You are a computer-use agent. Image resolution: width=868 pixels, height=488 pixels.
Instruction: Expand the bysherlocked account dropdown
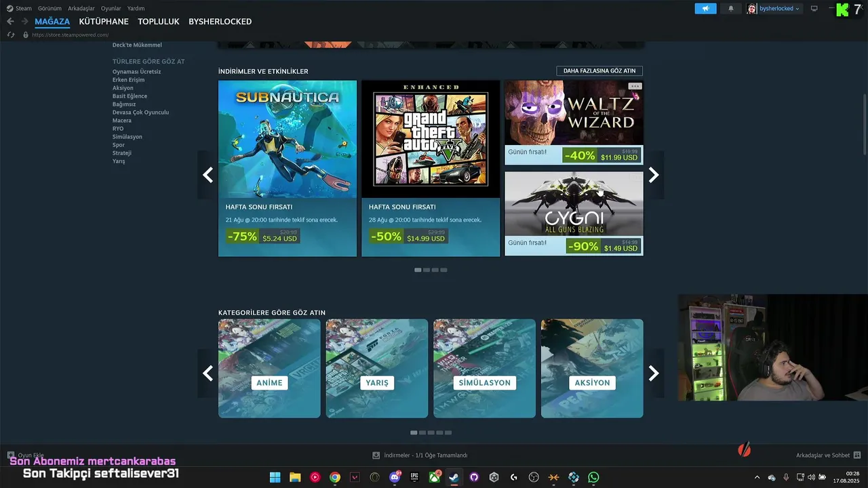tap(774, 8)
